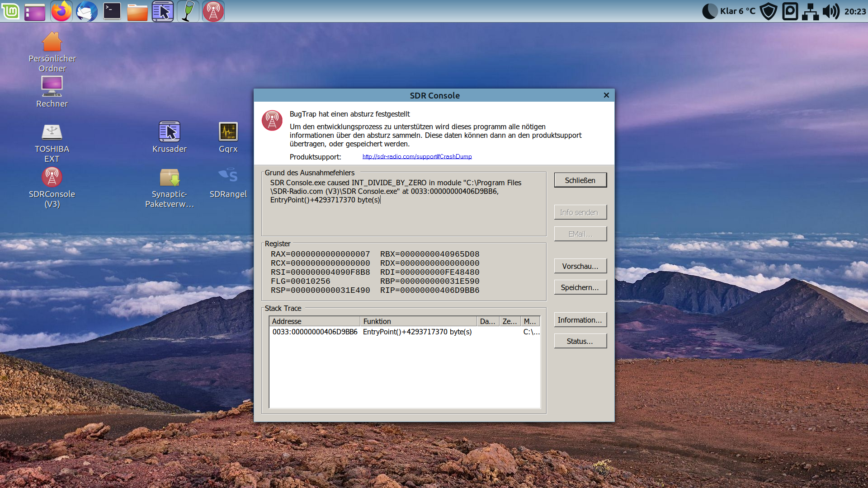Open the Information... dialog button
This screenshot has width=868, height=488.
click(580, 320)
